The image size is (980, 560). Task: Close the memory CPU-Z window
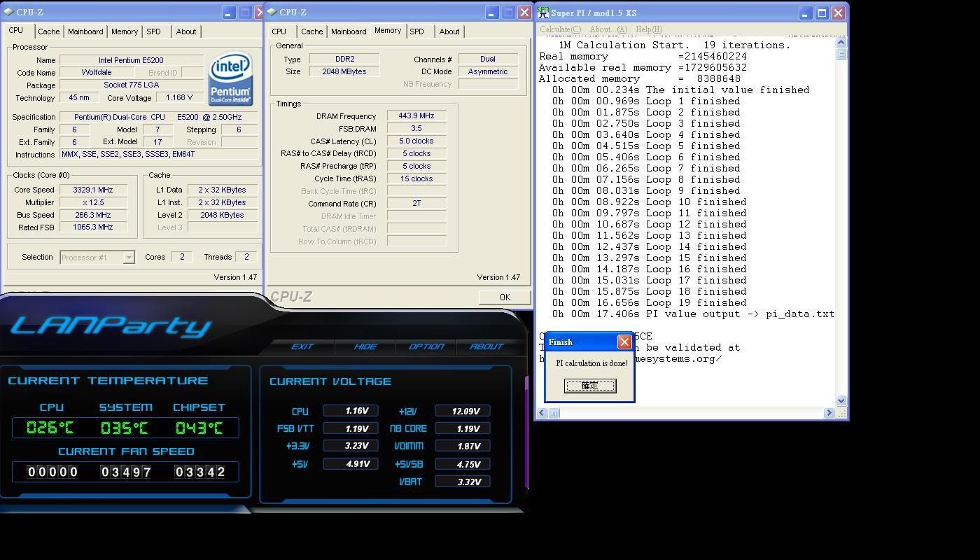tap(524, 13)
